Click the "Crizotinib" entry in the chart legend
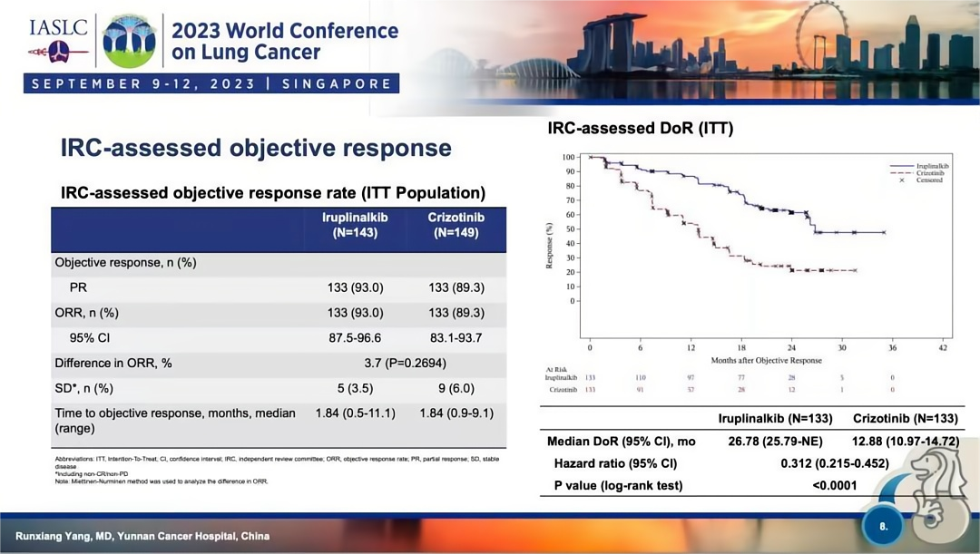Viewport: 980px width, 554px height. click(x=916, y=173)
